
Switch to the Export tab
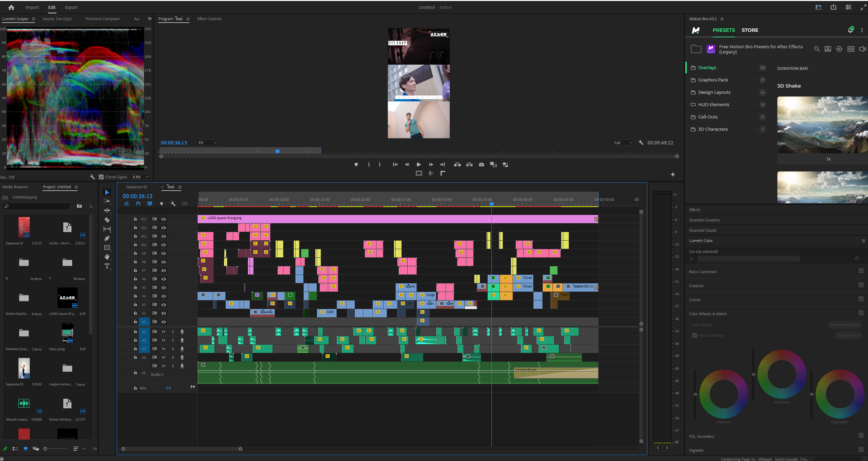click(x=71, y=7)
